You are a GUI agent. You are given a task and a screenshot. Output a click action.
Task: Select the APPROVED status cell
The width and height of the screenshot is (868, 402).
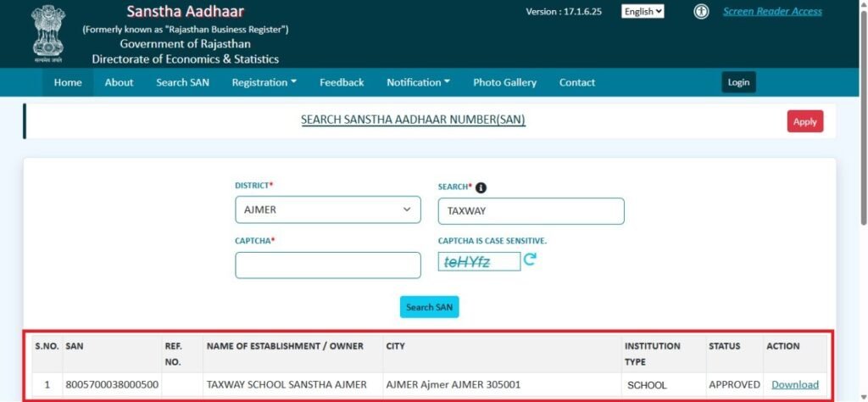point(734,385)
